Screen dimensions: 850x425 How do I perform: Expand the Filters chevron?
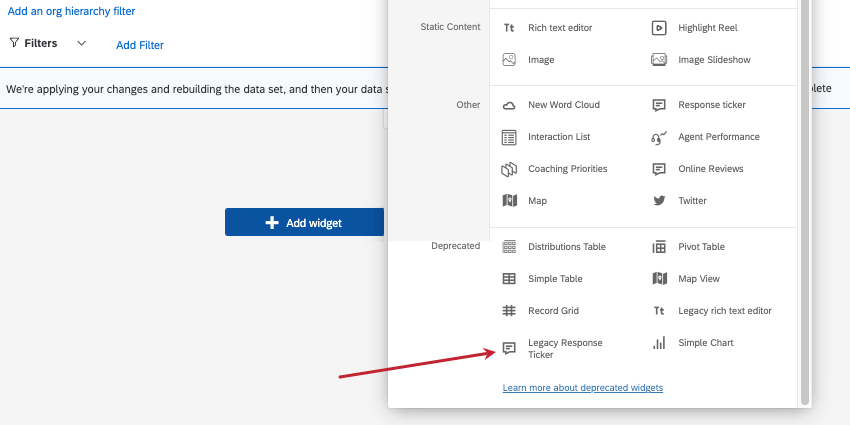[81, 43]
